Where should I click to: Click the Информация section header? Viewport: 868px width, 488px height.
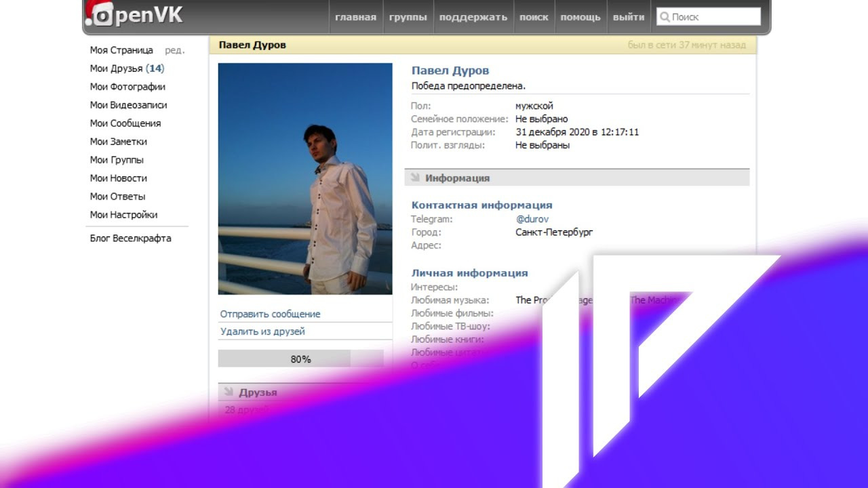pos(577,178)
